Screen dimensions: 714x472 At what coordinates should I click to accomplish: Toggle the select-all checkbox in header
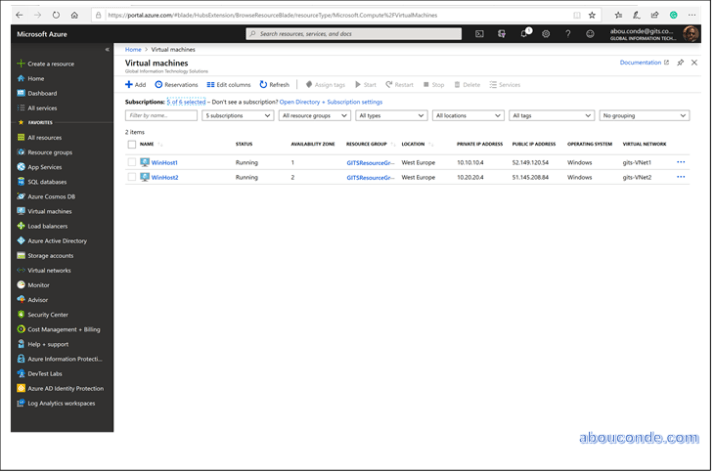[132, 145]
